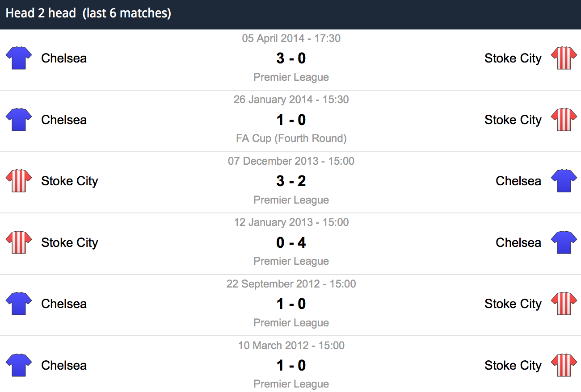
Task: Click Stoke City's striped shirt icon in the 07 December 2013 match
Action: click(x=19, y=181)
